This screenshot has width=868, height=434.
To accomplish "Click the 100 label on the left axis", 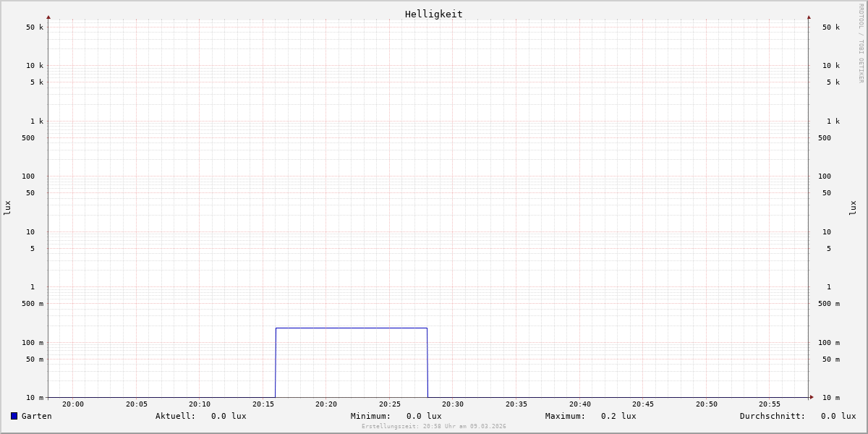I will (28, 176).
